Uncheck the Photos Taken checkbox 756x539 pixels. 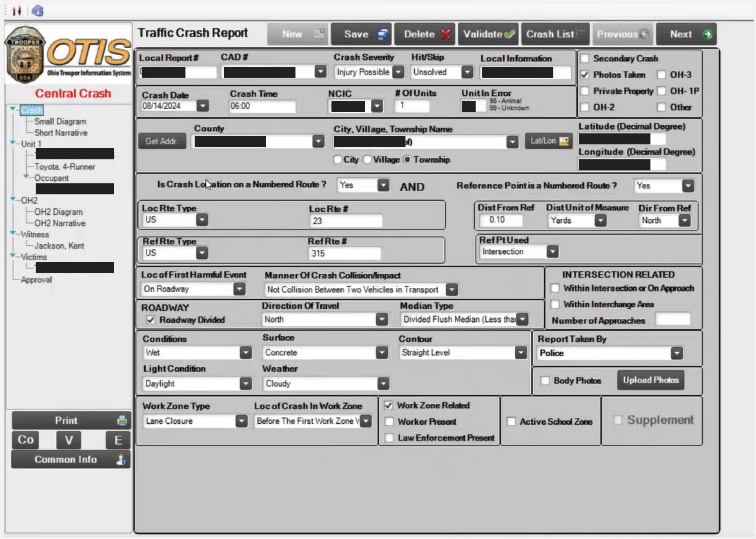point(584,75)
